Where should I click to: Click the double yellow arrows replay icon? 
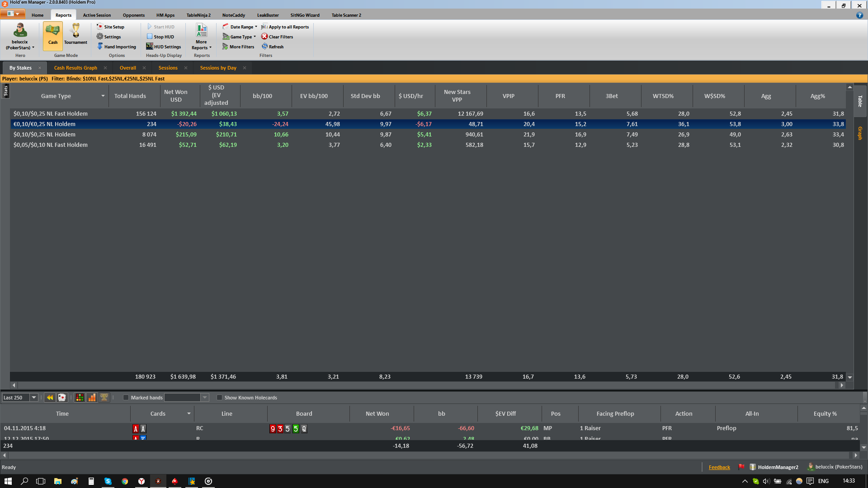click(50, 398)
